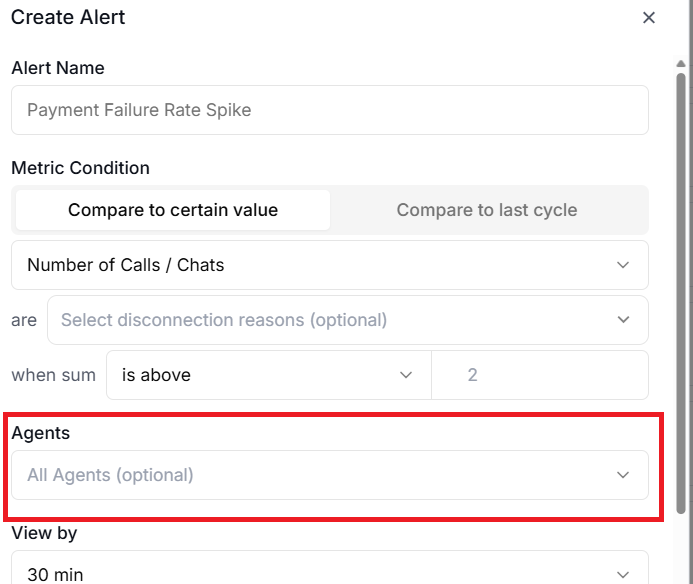The image size is (693, 584).
Task: Click the Agents section label
Action: [x=40, y=433]
